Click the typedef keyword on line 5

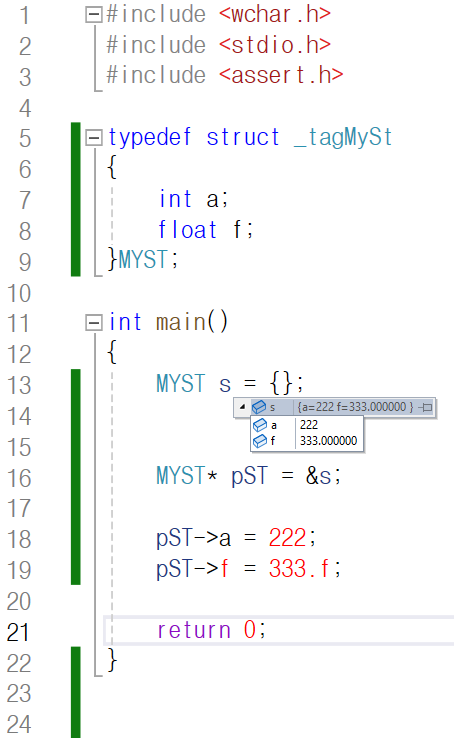coord(150,137)
